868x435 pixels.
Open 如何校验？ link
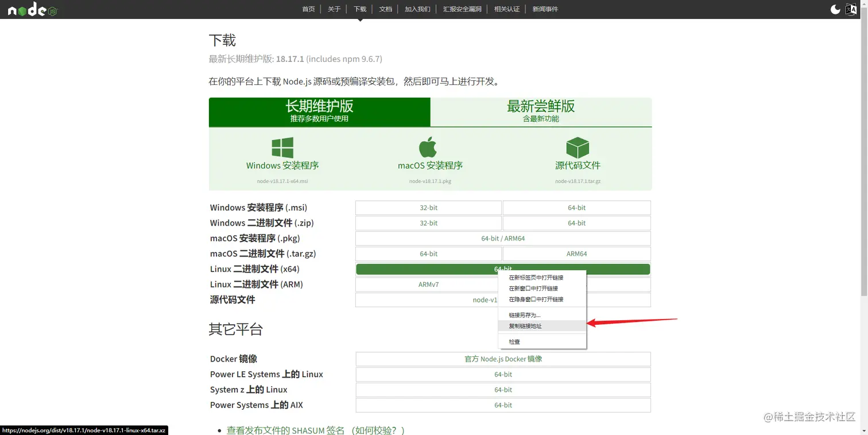pos(379,430)
